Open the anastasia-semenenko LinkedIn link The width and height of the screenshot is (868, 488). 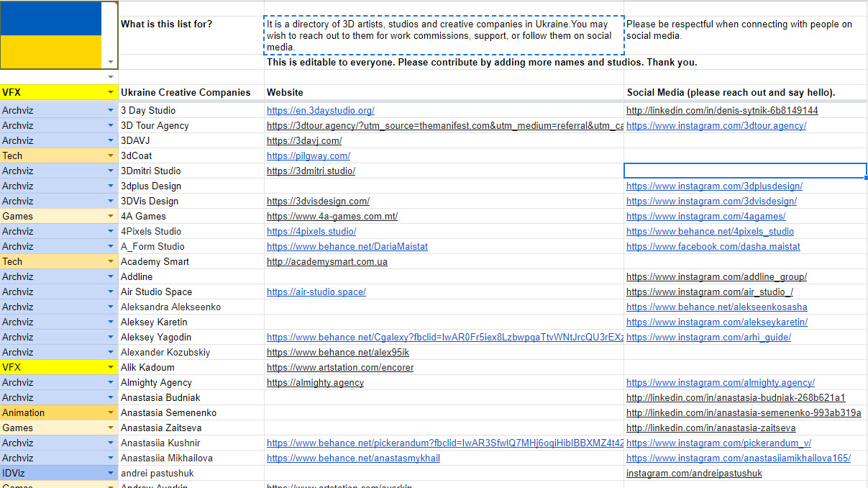click(x=744, y=413)
